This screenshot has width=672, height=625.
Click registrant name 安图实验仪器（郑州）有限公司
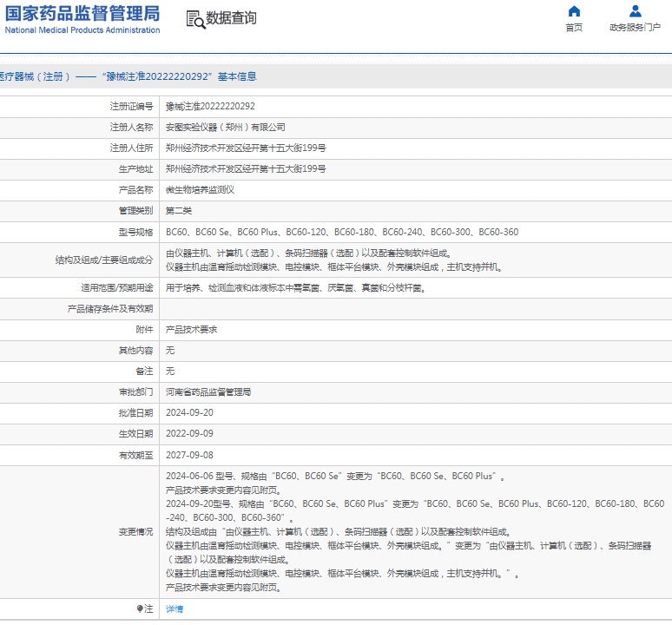tap(226, 128)
